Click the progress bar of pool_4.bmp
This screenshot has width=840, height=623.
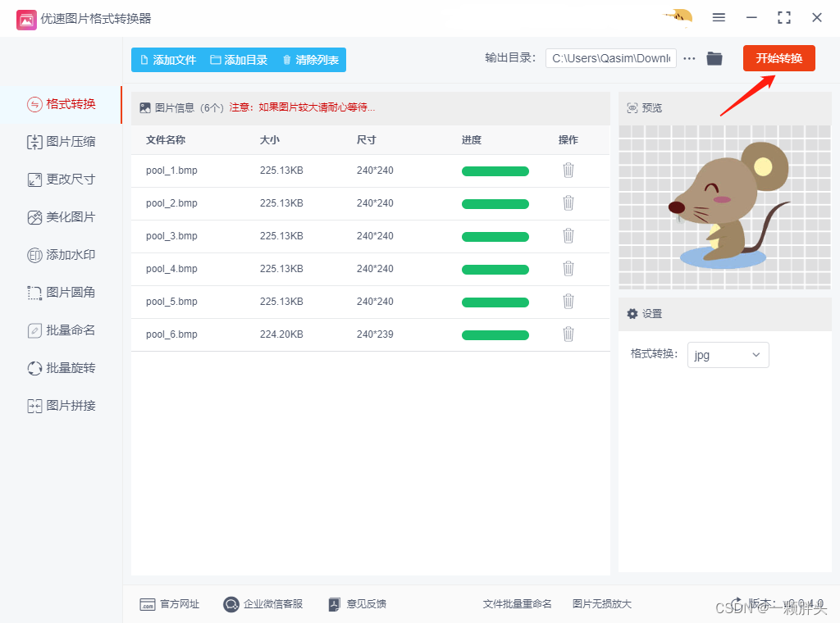(x=495, y=269)
